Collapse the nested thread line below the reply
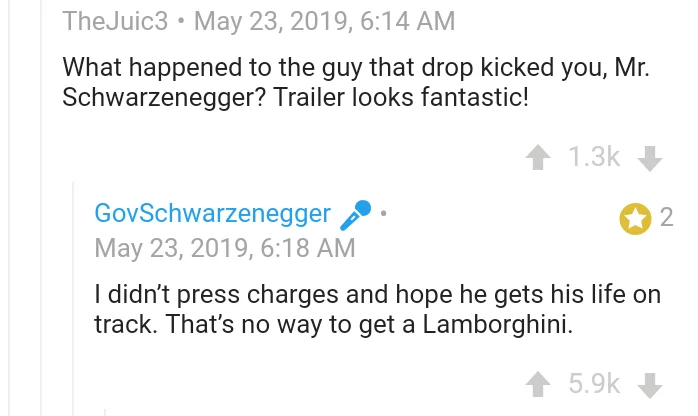 point(105,410)
